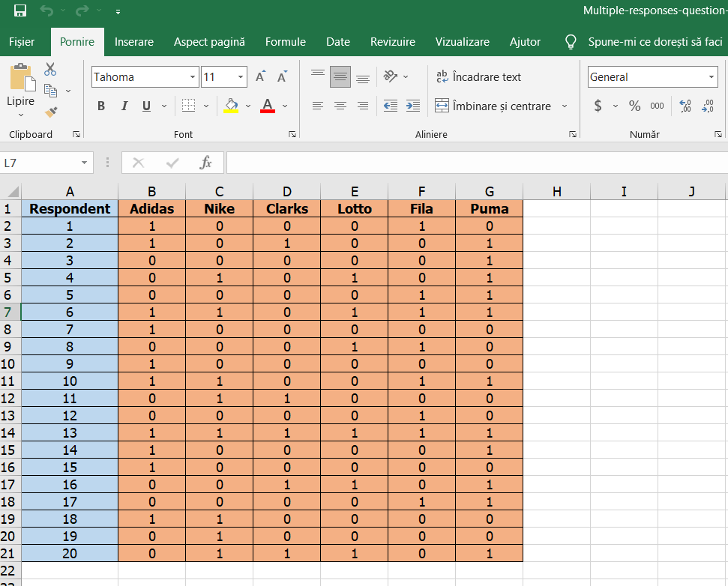Switch to the Revizuire tab

[x=393, y=42]
